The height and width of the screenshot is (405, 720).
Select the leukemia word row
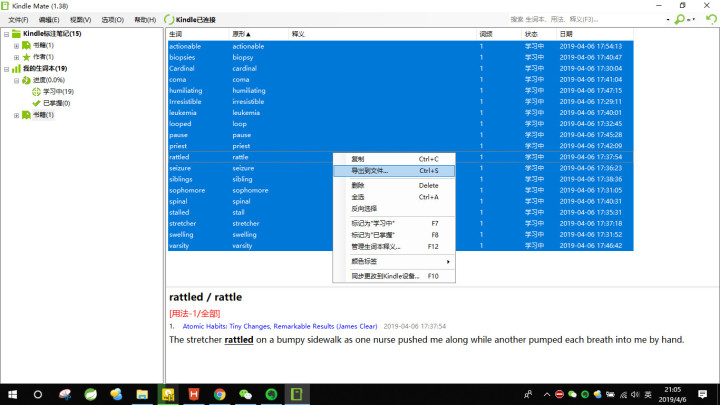pos(400,112)
